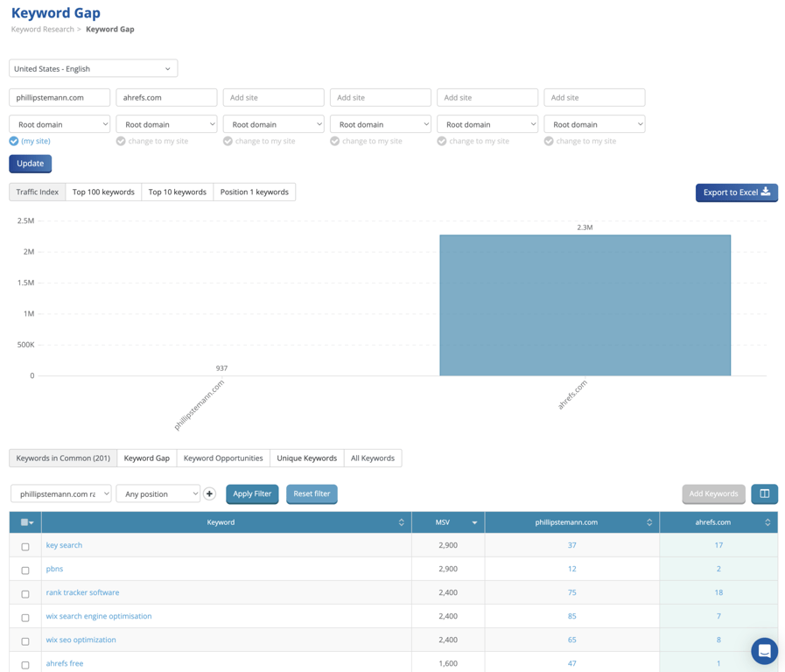Sort the phillipstemann.com column arrows
The image size is (785, 672).
(649, 522)
